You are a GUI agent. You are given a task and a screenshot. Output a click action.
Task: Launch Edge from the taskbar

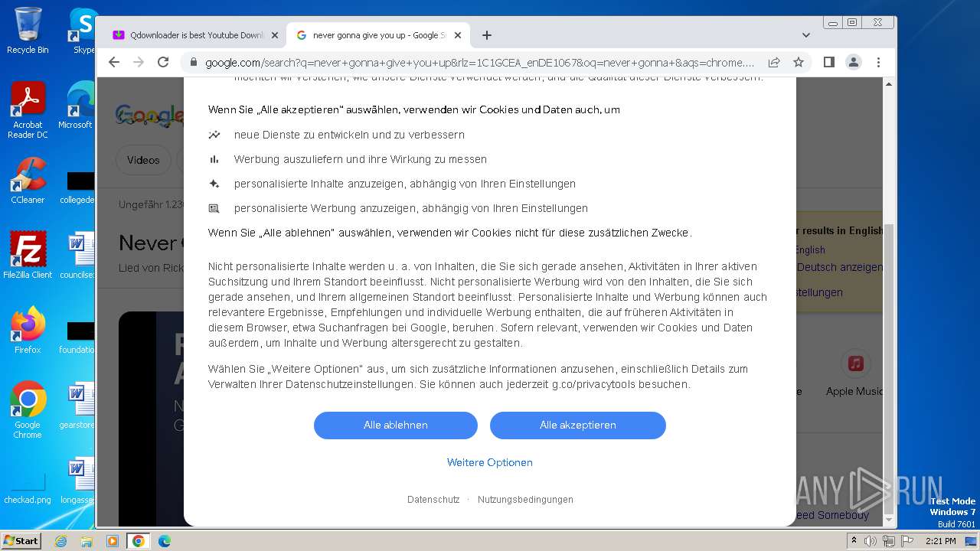pos(165,541)
